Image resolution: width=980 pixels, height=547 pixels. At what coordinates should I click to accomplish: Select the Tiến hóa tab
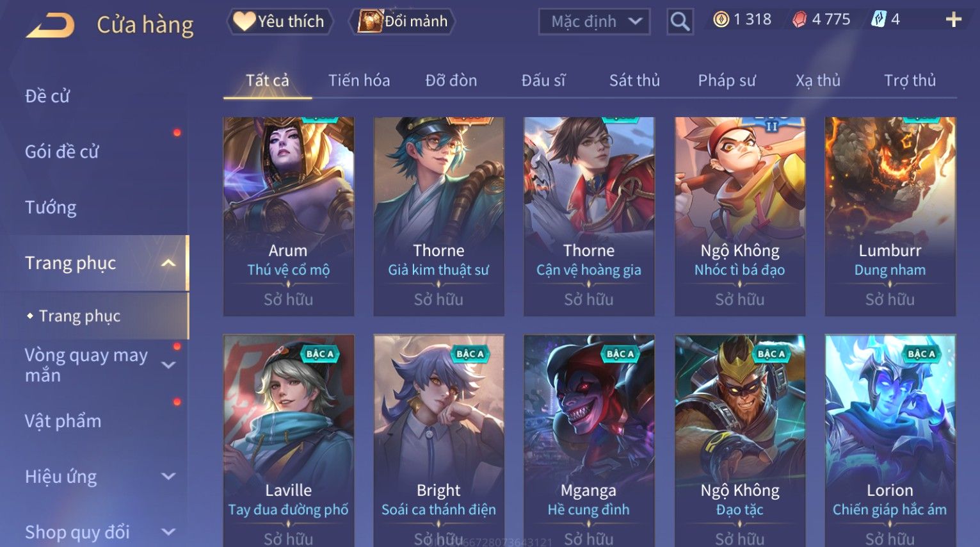click(359, 80)
